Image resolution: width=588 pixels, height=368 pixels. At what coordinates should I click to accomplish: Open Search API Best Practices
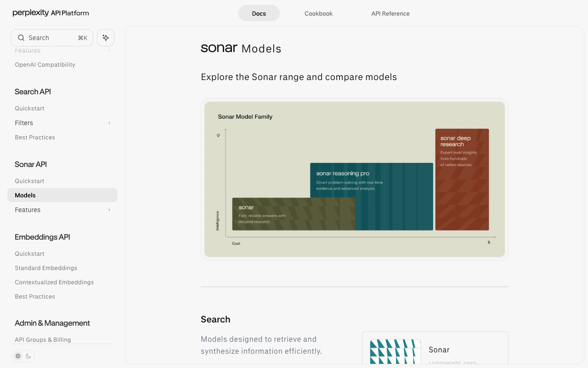click(35, 138)
